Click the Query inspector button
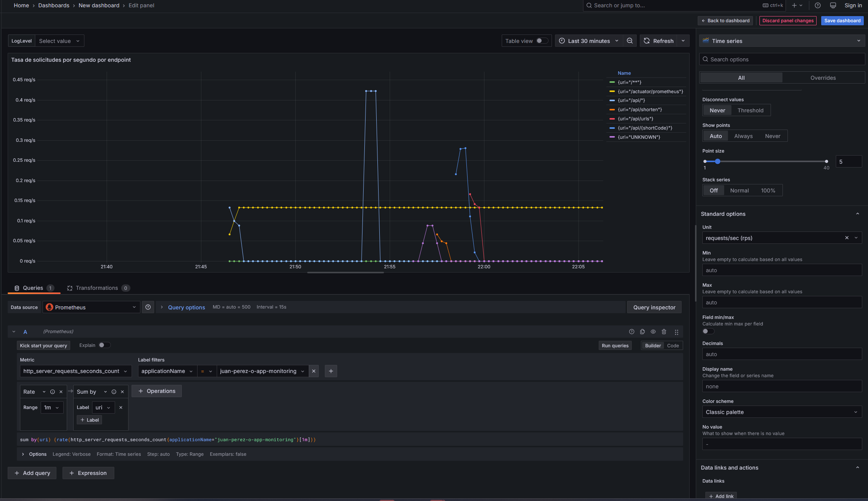868x501 pixels. pos(654,307)
